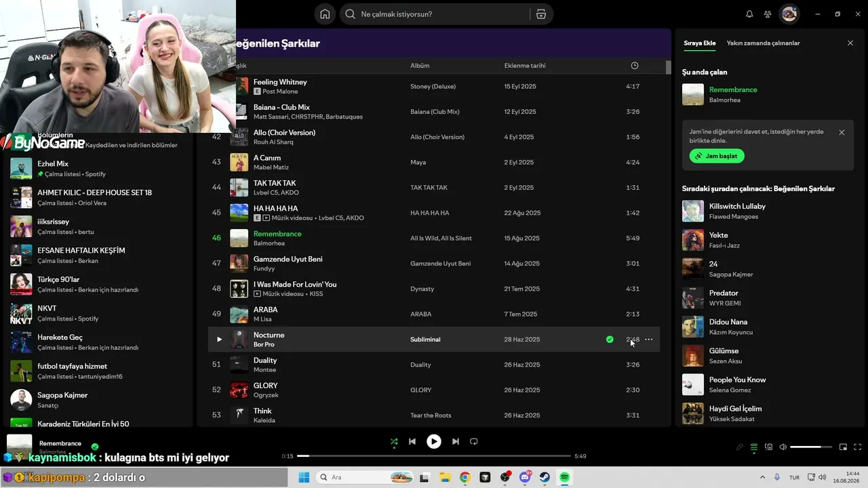
Task: Open the lyrics microphone icon
Action: click(740, 447)
